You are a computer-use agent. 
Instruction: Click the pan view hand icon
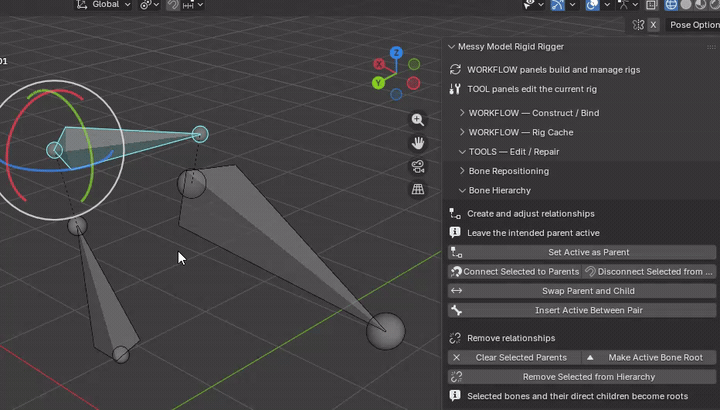pyautogui.click(x=418, y=143)
